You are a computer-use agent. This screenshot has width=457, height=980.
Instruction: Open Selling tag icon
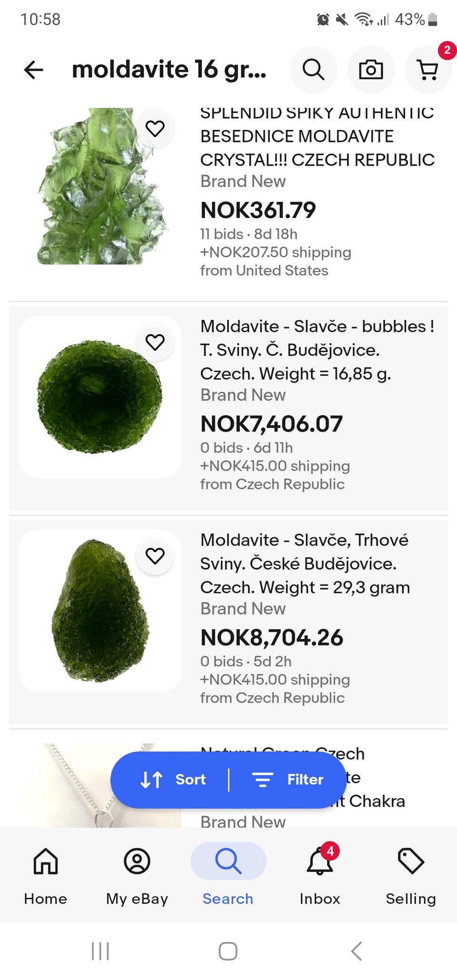(x=411, y=875)
